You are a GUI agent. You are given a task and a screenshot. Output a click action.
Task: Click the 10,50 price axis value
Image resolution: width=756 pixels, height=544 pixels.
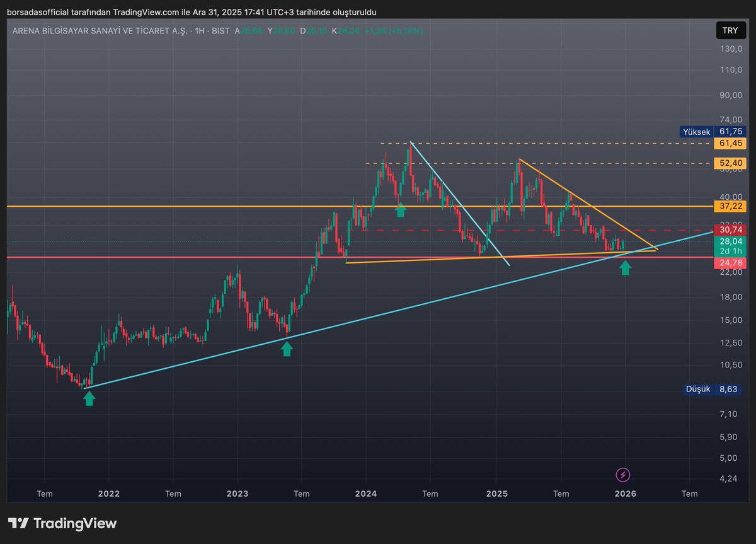pyautogui.click(x=731, y=365)
